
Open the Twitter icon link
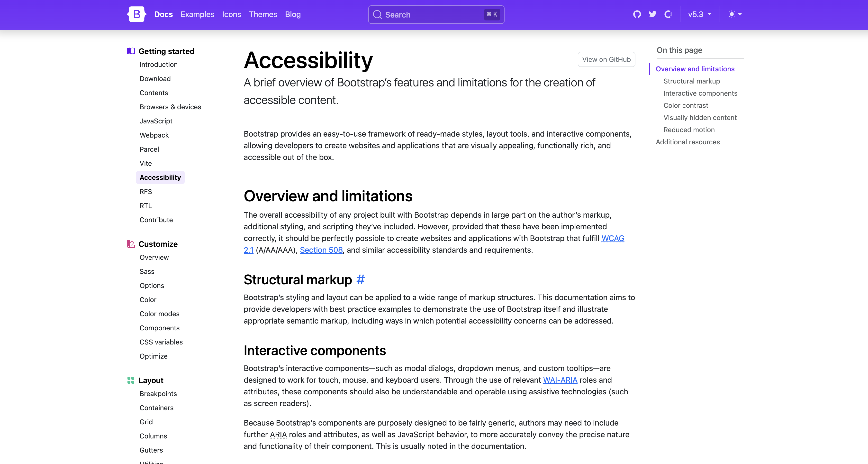click(653, 14)
